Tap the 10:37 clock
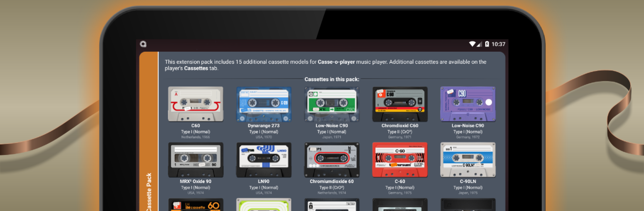Screen dimensions: 644x211 click(x=498, y=44)
